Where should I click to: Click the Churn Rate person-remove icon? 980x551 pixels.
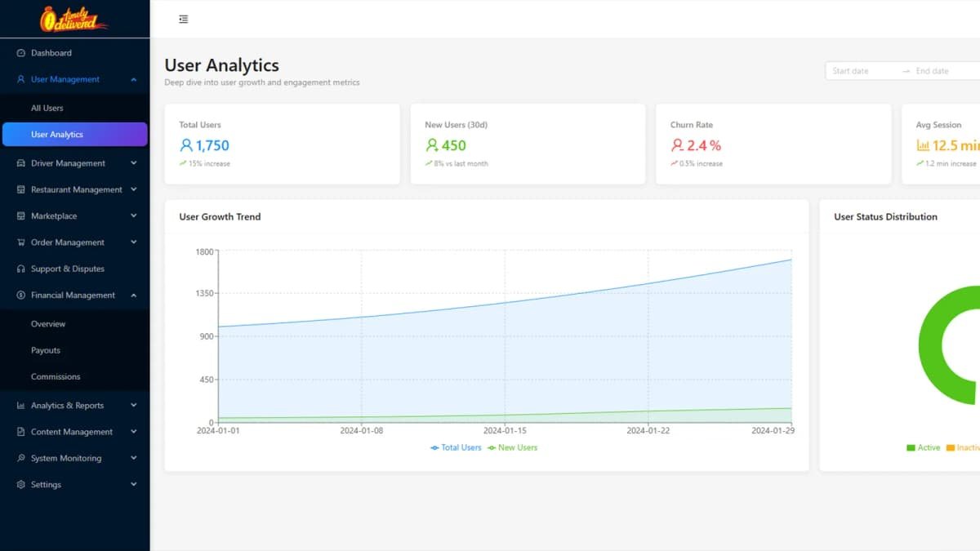click(677, 145)
